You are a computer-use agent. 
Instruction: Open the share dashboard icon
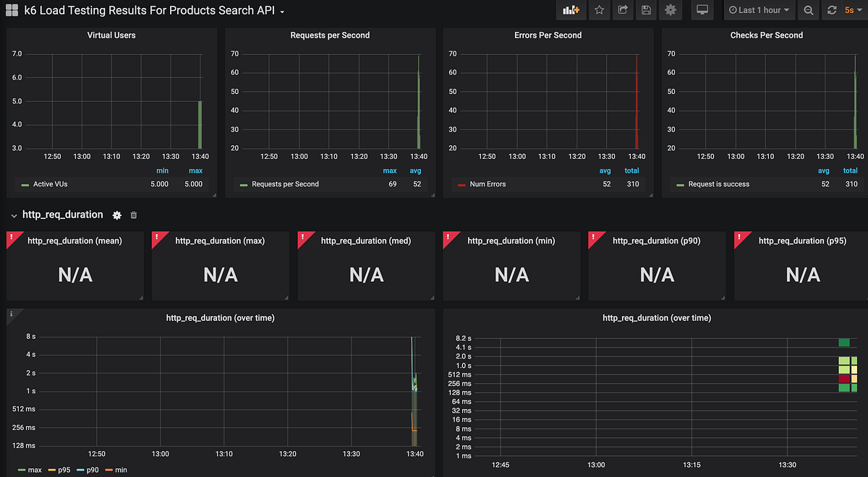click(622, 10)
